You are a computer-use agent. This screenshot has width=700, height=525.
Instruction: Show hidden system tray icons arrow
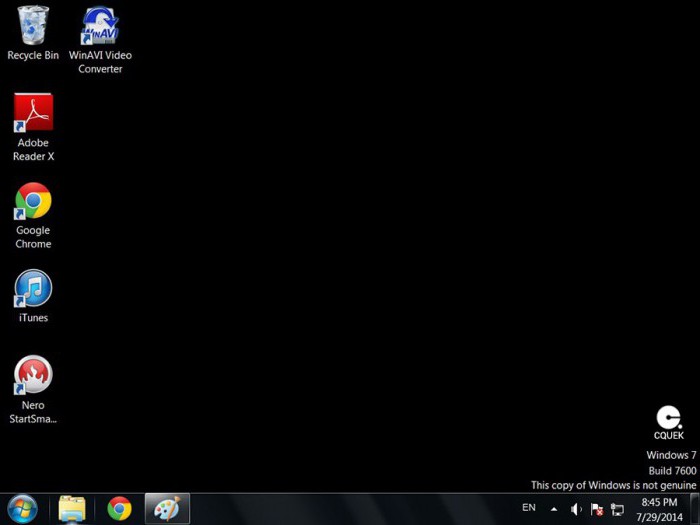tap(554, 508)
